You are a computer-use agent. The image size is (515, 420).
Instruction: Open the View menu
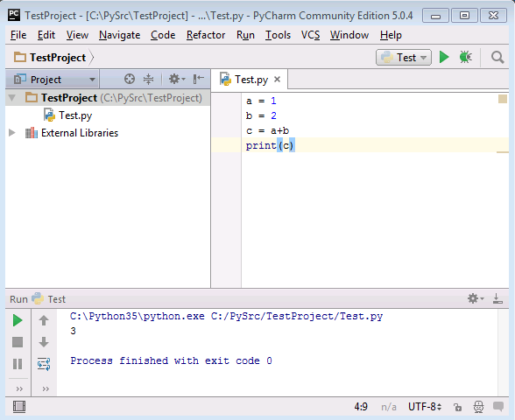coord(77,35)
